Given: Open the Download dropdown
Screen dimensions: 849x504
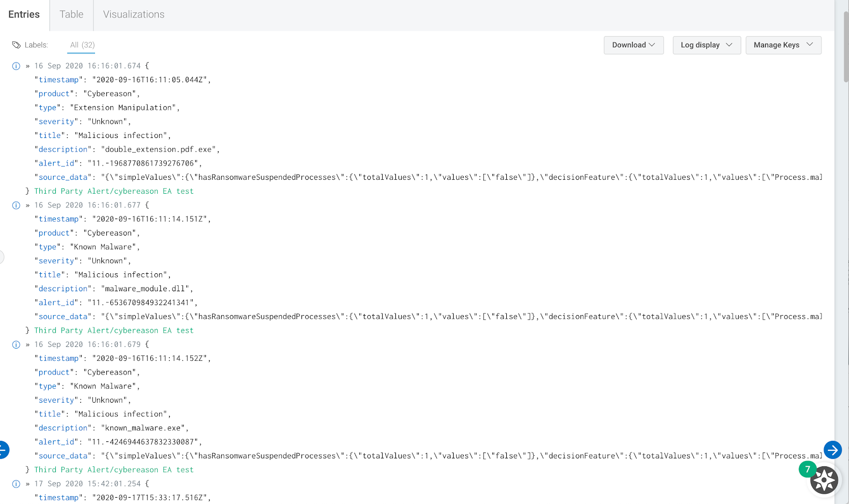Looking at the screenshot, I should 634,45.
